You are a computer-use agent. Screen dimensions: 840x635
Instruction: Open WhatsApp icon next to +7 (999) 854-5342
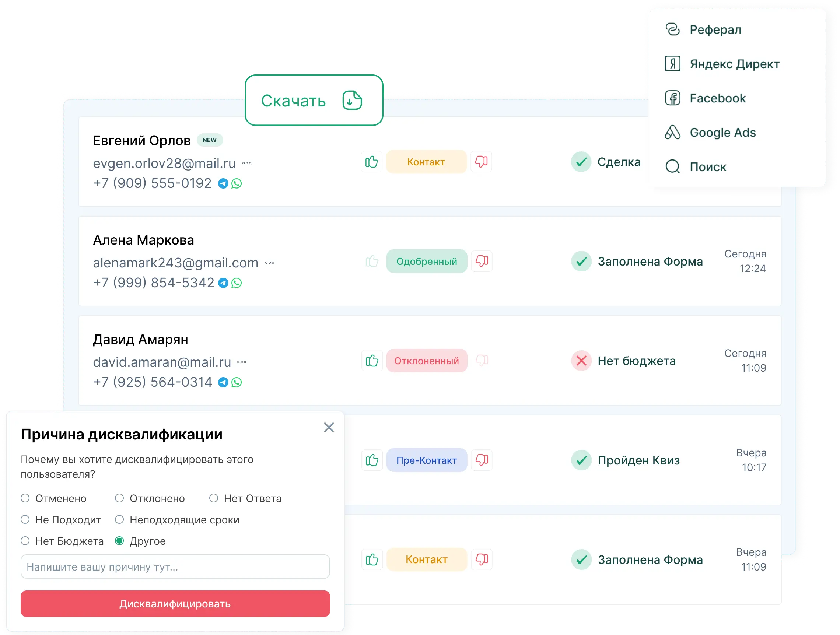237,283
